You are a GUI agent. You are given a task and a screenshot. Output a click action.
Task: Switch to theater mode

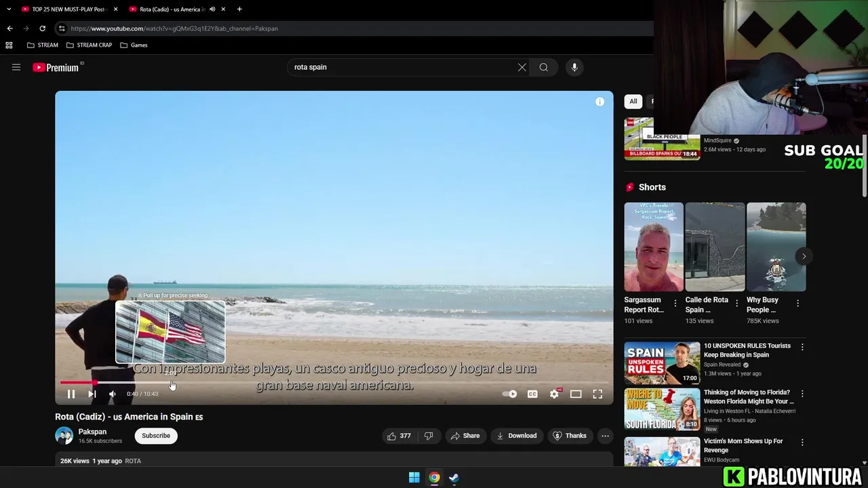coord(576,394)
